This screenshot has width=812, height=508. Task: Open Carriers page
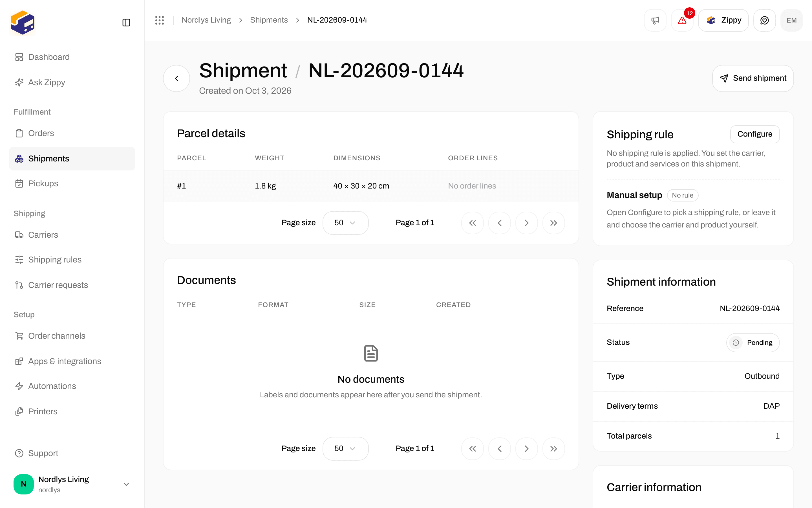coord(72,235)
